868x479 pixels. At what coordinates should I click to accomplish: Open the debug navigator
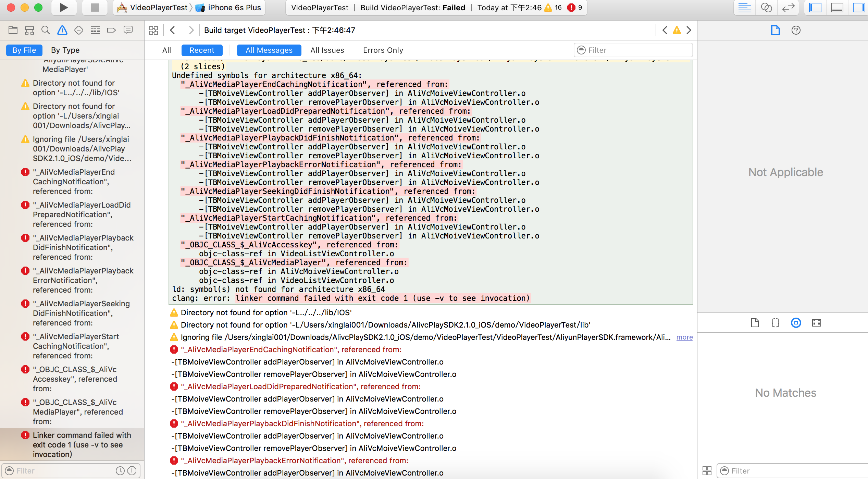[x=95, y=30]
